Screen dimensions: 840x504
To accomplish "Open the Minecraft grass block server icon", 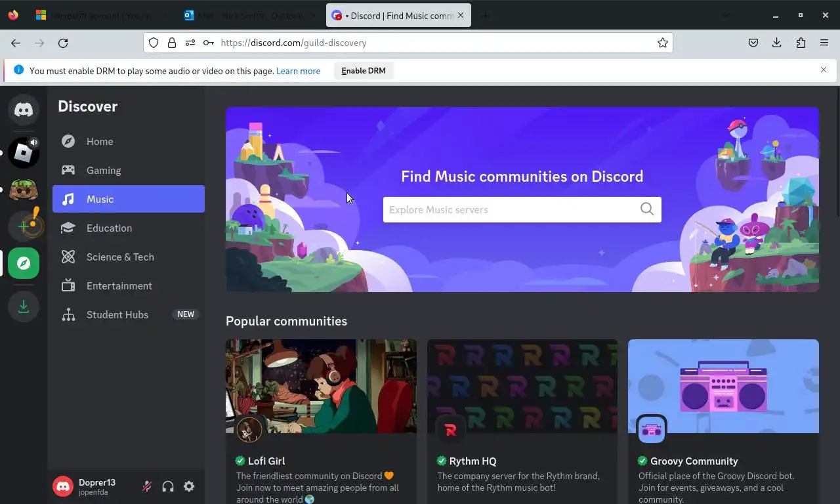I will point(24,190).
